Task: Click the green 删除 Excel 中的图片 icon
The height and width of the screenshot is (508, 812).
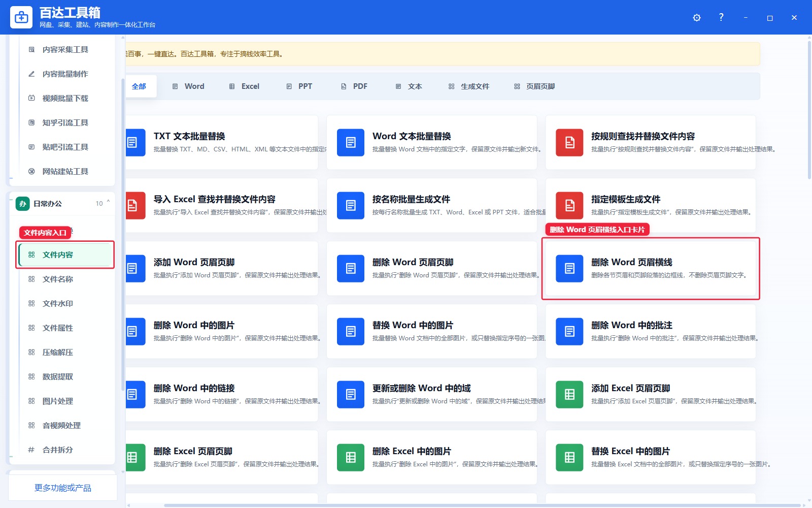Action: point(351,457)
